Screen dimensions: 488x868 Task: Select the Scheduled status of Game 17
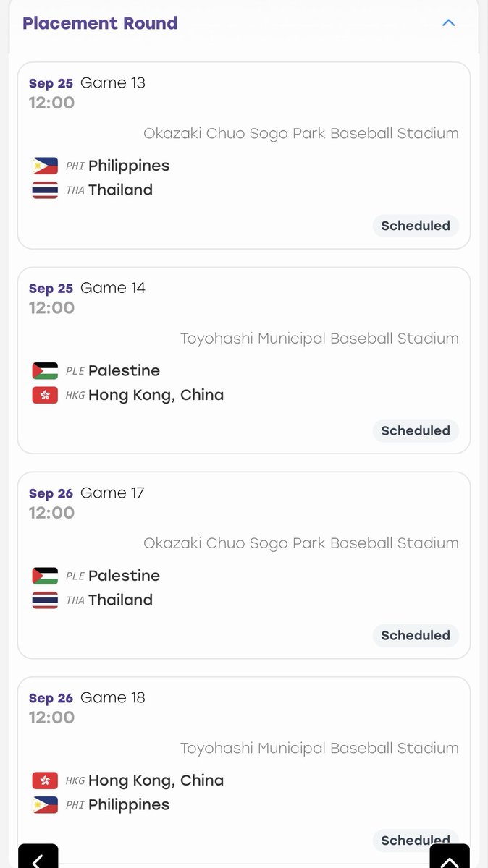click(x=416, y=635)
